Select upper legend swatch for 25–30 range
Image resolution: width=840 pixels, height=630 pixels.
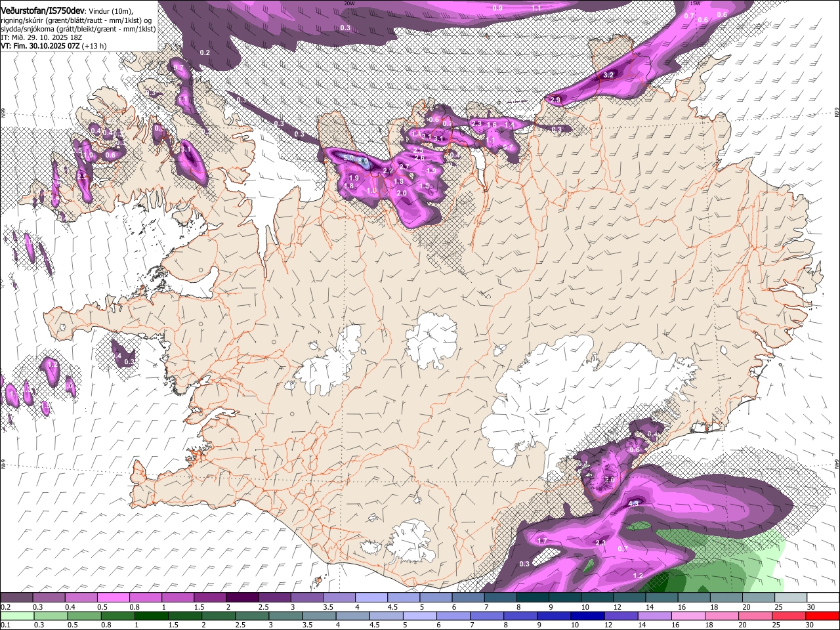click(792, 598)
